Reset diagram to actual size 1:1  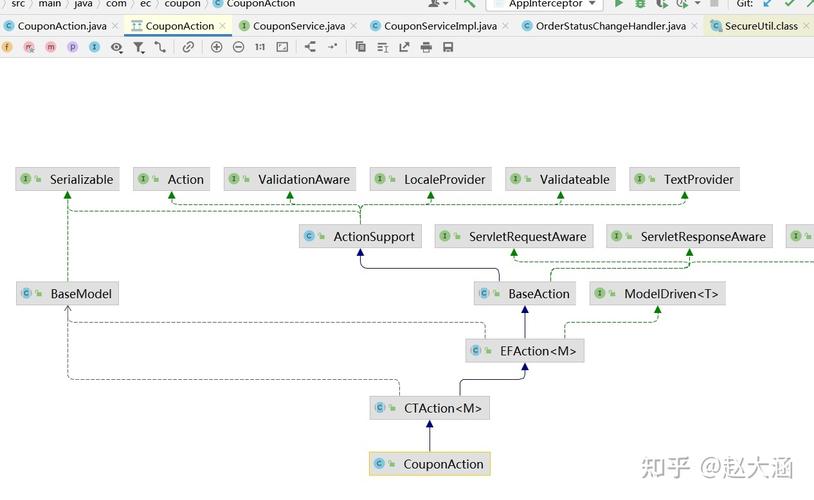pos(260,47)
